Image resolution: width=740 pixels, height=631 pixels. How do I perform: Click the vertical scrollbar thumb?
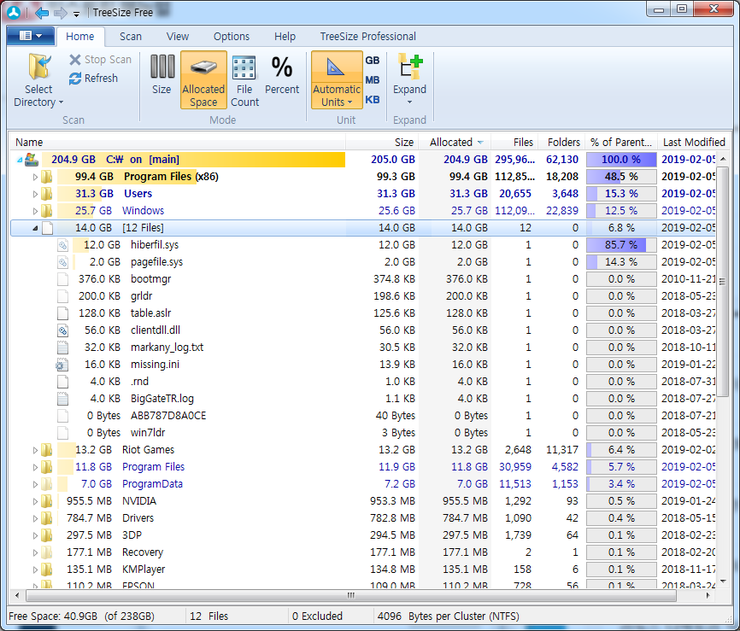tap(722, 282)
